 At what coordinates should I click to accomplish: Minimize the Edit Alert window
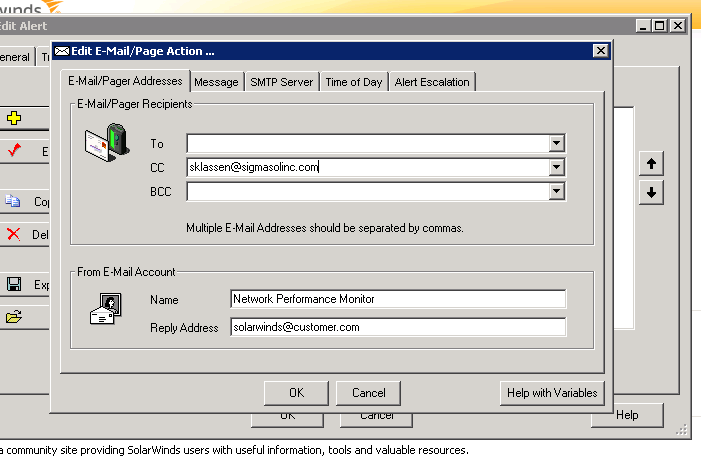pyautogui.click(x=643, y=26)
